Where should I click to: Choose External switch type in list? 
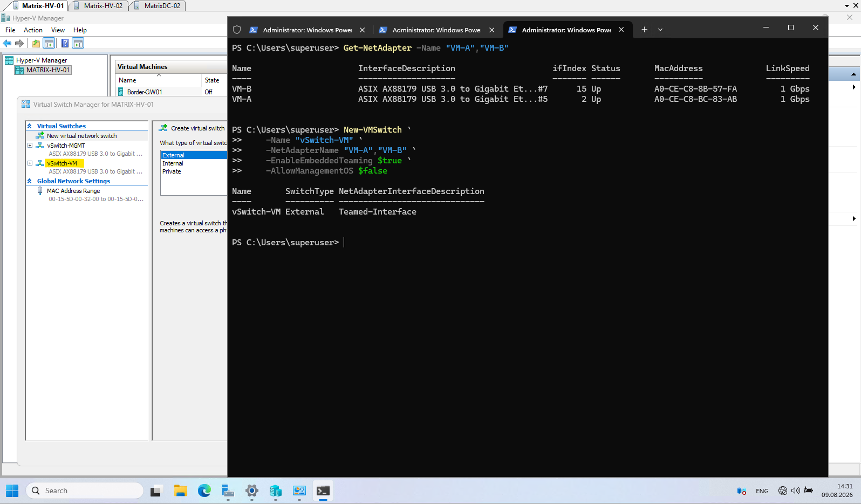point(194,155)
